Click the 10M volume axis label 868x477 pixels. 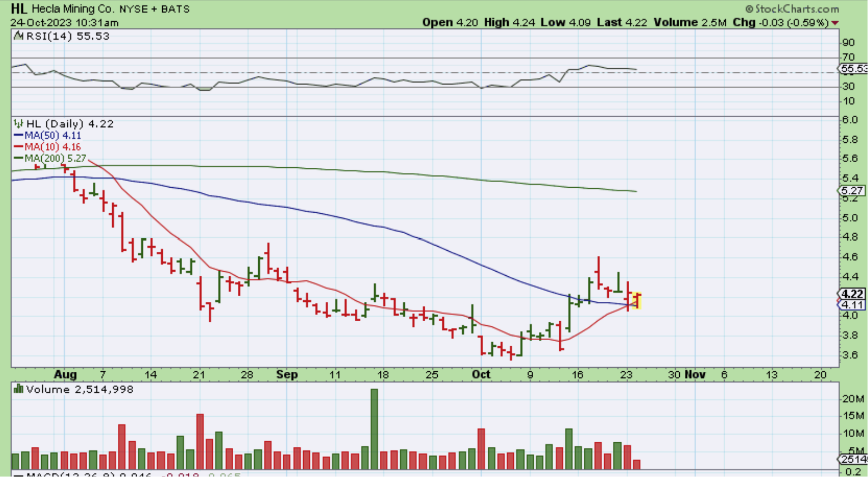click(x=853, y=433)
